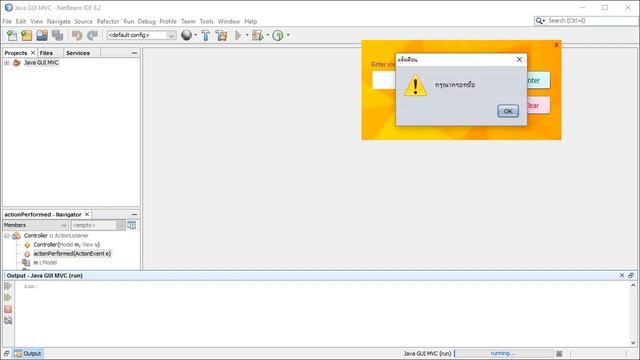The image size is (640, 360).
Task: Open the Window menu
Action: tap(229, 21)
